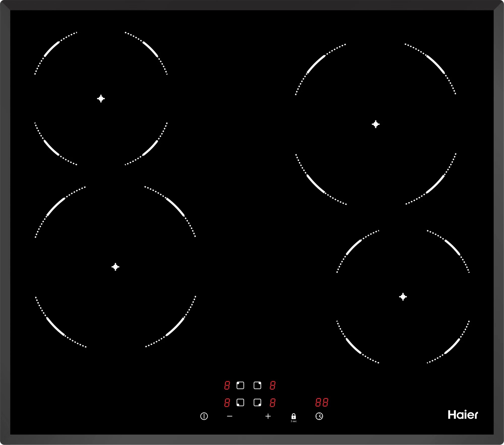Click center cross of rear-left cooking zone
The width and height of the screenshot is (504, 445).
[x=101, y=98]
